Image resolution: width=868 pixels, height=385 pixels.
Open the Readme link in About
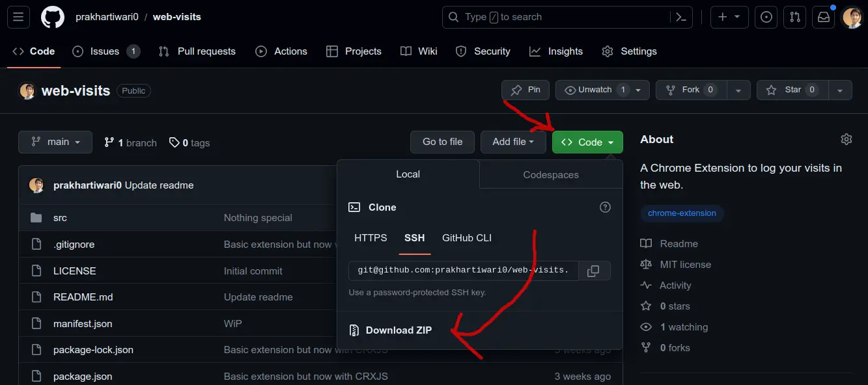coord(669,244)
